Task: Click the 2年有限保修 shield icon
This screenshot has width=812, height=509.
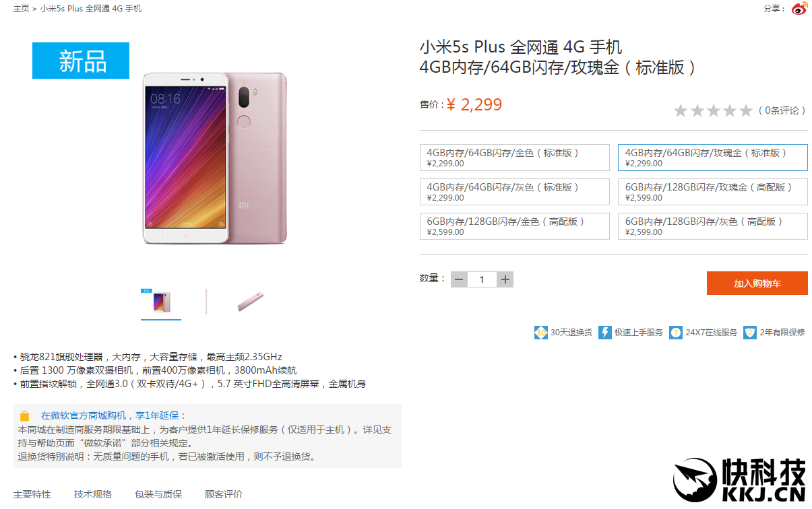Action: (x=750, y=333)
